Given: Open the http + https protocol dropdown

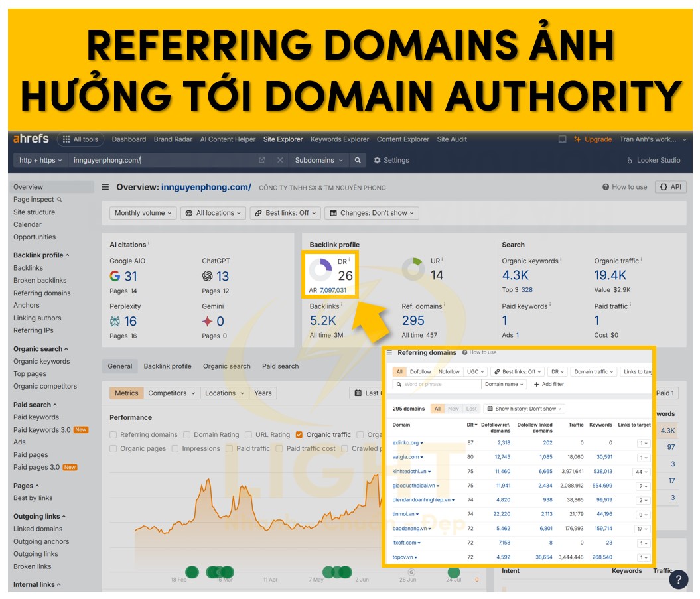Looking at the screenshot, I should [40, 160].
